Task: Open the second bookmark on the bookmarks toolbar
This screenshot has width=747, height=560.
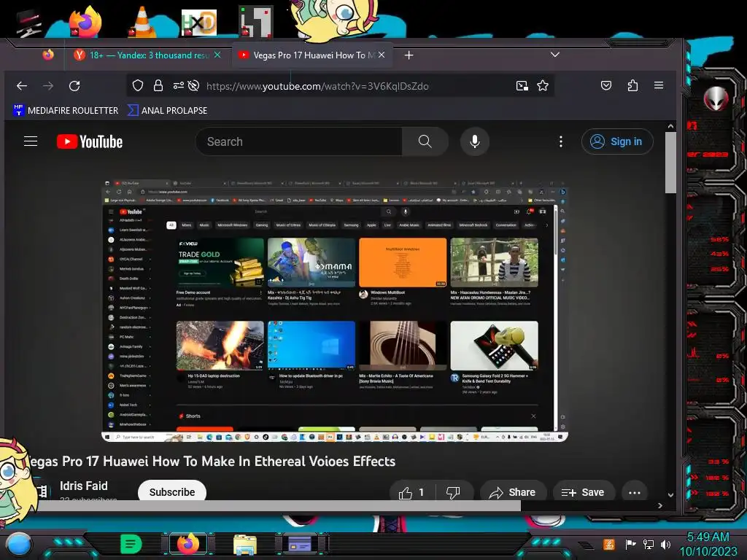Action: pyautogui.click(x=167, y=111)
